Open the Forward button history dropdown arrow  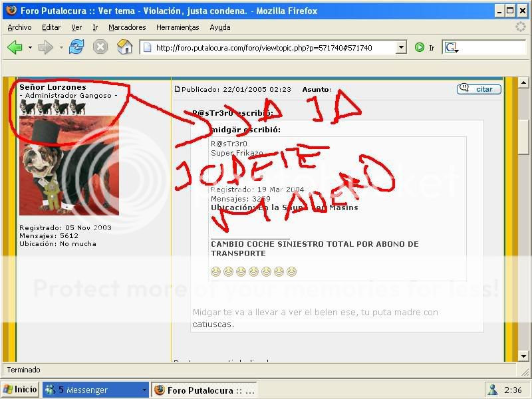61,47
